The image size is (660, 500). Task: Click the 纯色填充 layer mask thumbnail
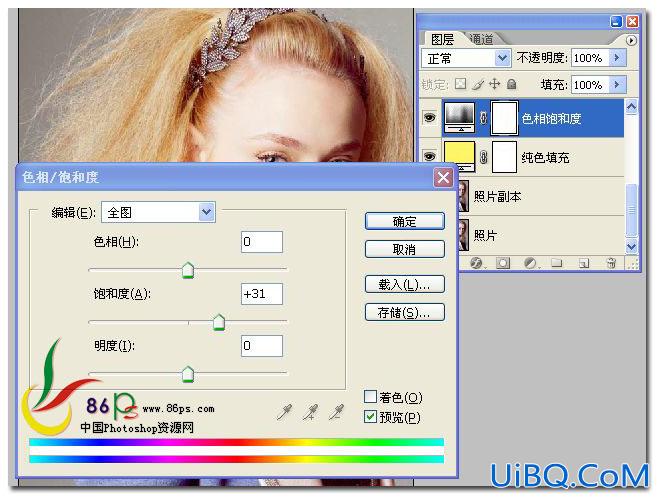click(x=504, y=157)
